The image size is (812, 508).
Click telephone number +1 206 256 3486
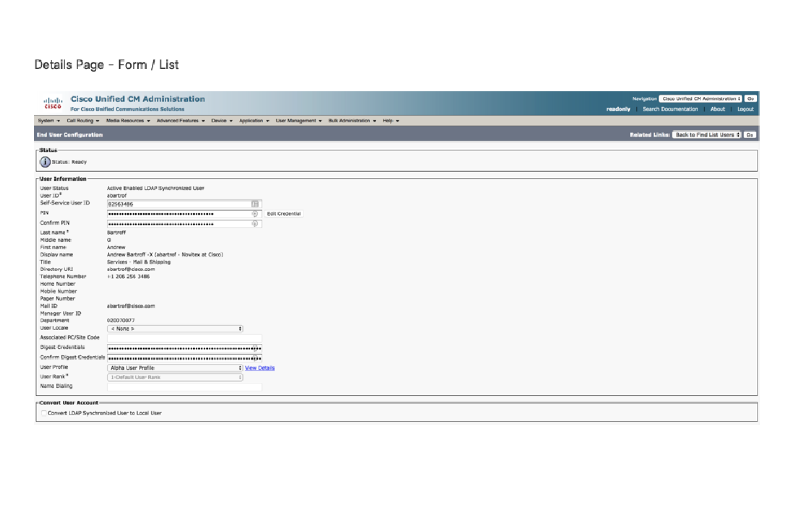129,277
